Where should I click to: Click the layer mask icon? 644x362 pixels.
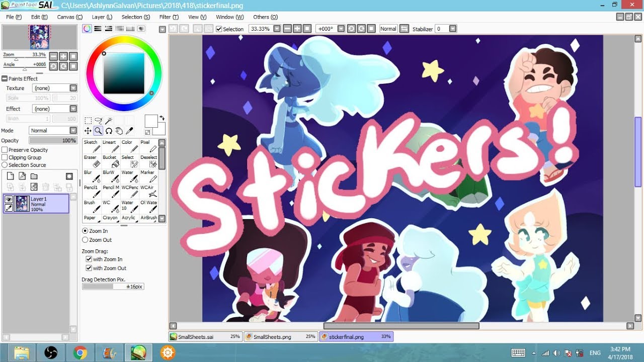point(69,176)
